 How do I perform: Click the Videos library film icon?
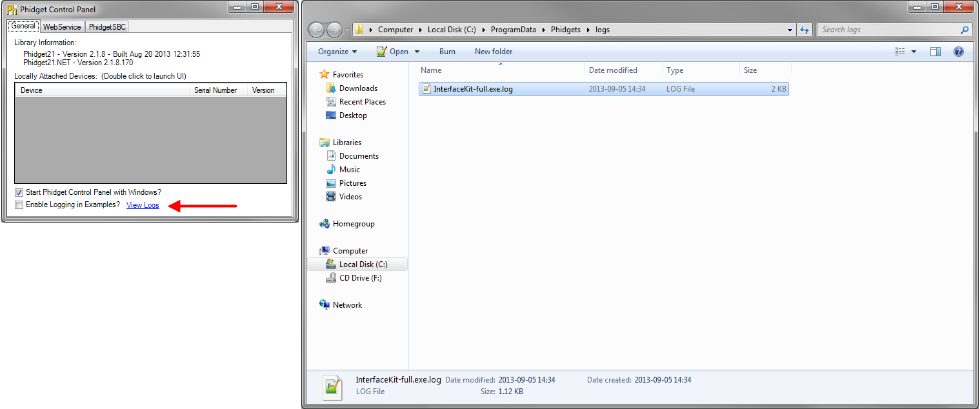[331, 197]
